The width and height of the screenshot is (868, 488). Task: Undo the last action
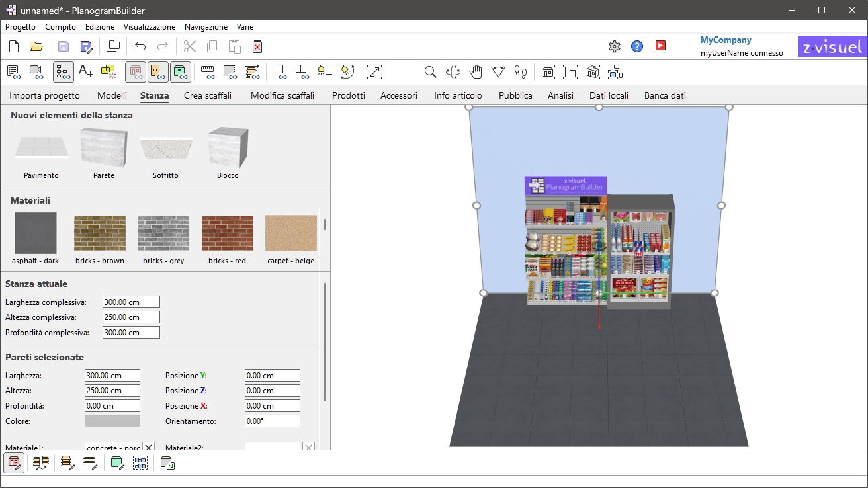tap(140, 46)
